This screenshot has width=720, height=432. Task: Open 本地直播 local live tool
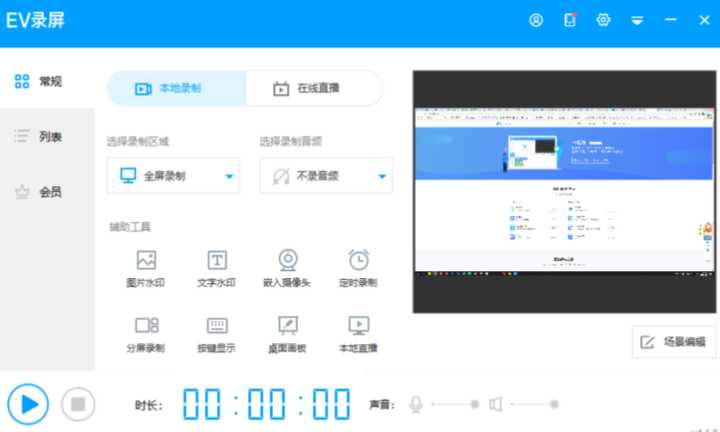(358, 334)
